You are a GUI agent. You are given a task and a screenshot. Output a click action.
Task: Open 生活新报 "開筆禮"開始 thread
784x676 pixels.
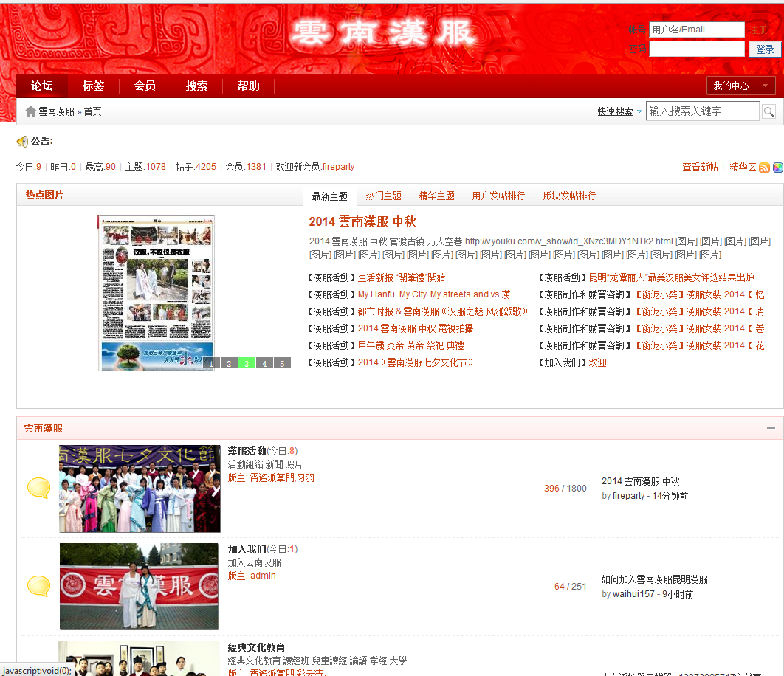[x=402, y=277]
